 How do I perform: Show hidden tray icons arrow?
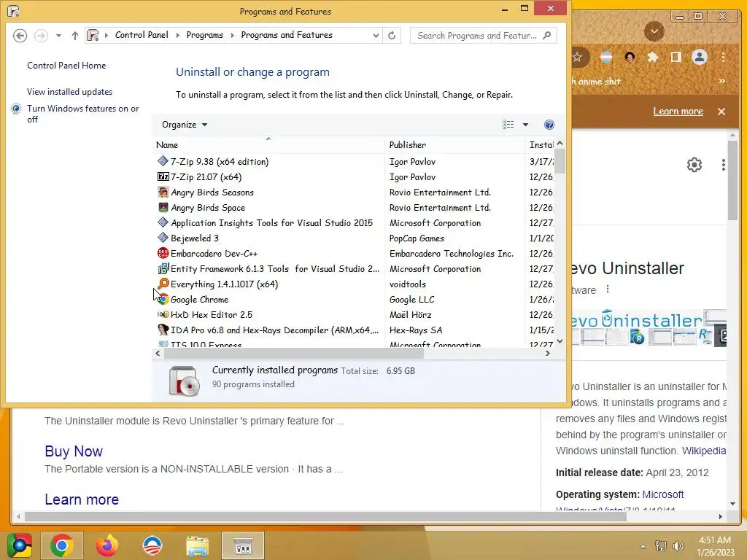(x=643, y=546)
